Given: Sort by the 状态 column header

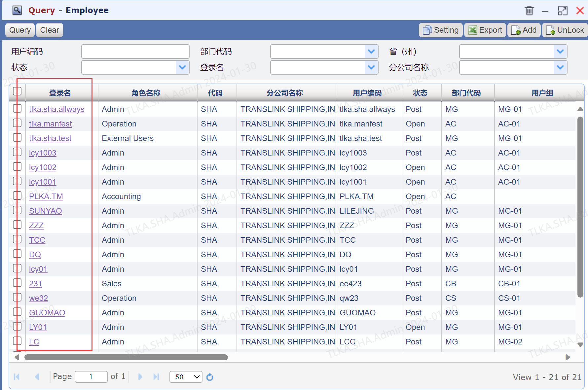Looking at the screenshot, I should [x=420, y=93].
